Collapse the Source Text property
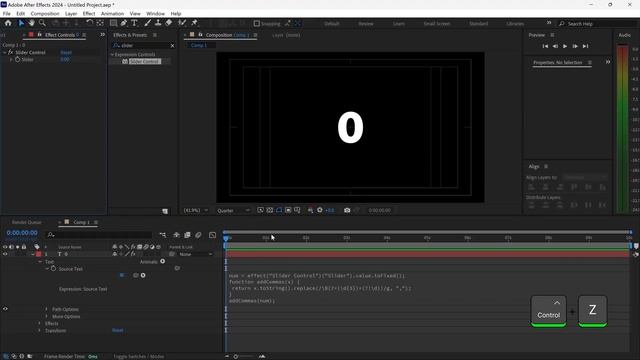This screenshot has height=360, width=640. click(x=47, y=269)
